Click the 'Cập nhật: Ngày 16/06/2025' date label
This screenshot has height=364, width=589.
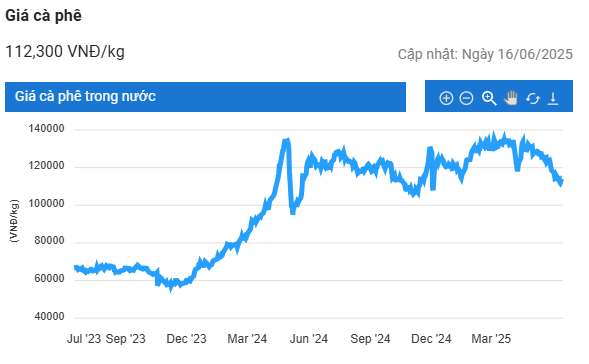pos(485,54)
